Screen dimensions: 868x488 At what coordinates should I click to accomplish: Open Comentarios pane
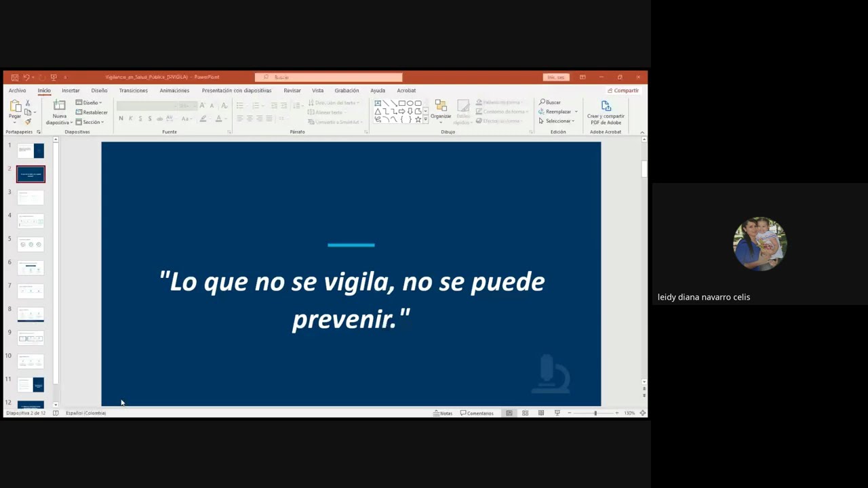477,413
